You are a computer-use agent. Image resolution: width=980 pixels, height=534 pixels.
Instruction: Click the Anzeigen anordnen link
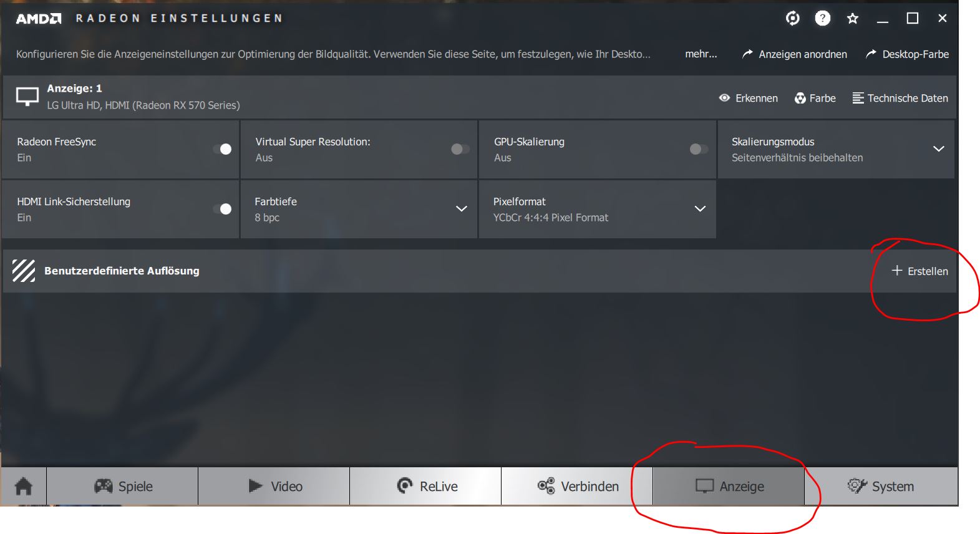(x=794, y=54)
